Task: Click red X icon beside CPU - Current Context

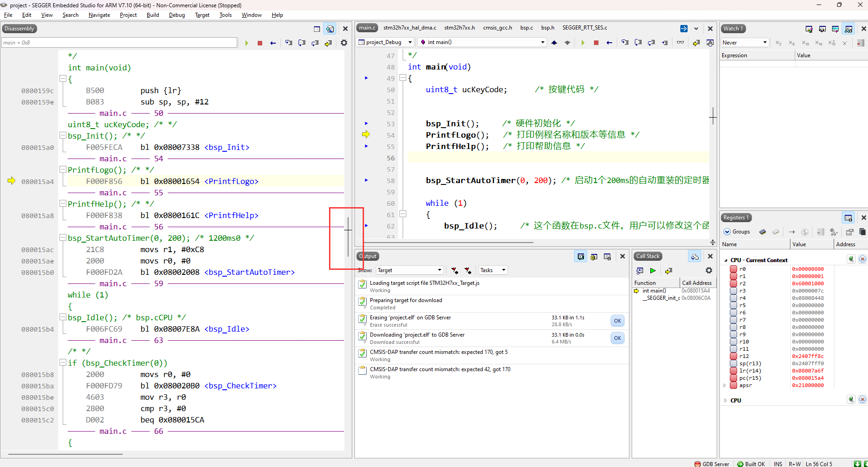Action: 863,259
